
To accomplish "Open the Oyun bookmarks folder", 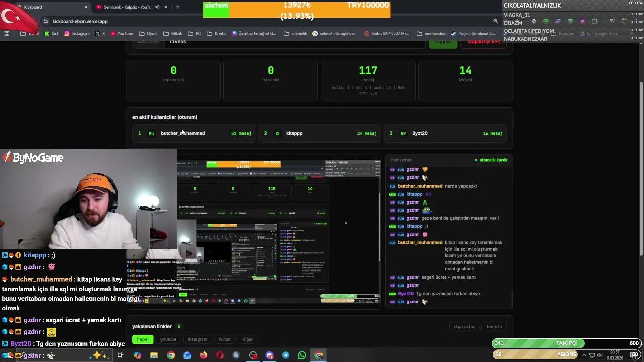I will click(x=148, y=34).
